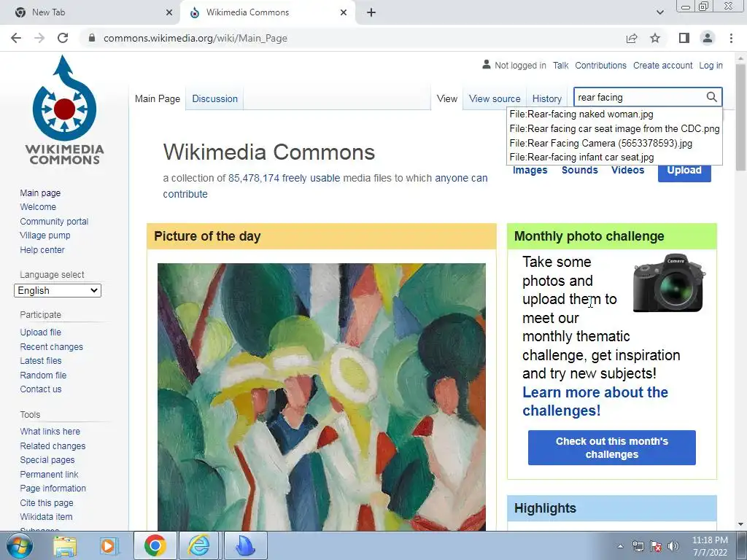Screen dimensions: 747x560
Task: Close the Wikimedia Commons tab
Action: click(x=344, y=12)
